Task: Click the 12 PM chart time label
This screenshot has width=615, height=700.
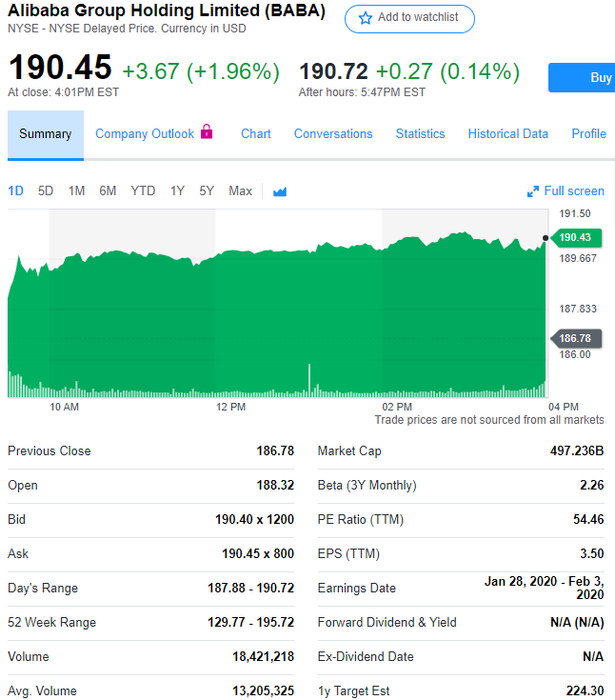Action: click(230, 408)
